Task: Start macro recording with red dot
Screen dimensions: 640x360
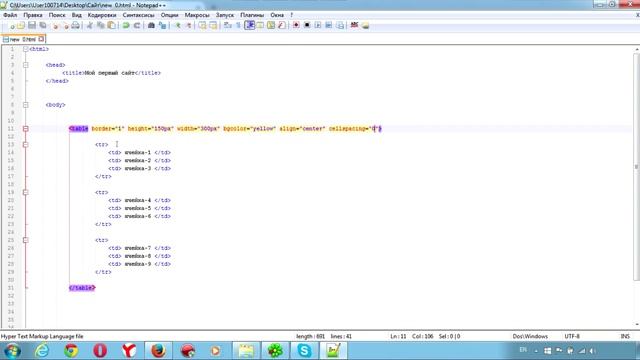Action: click(296, 26)
